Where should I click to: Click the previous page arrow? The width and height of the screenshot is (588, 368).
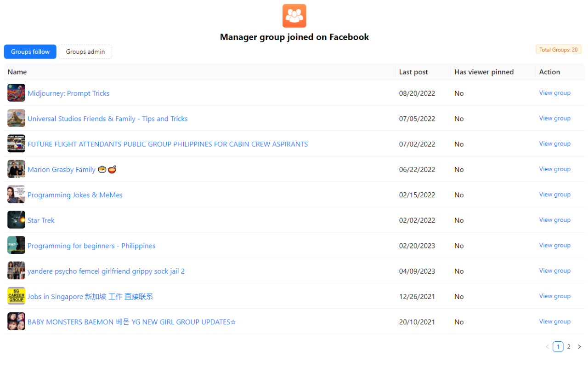[547, 346]
